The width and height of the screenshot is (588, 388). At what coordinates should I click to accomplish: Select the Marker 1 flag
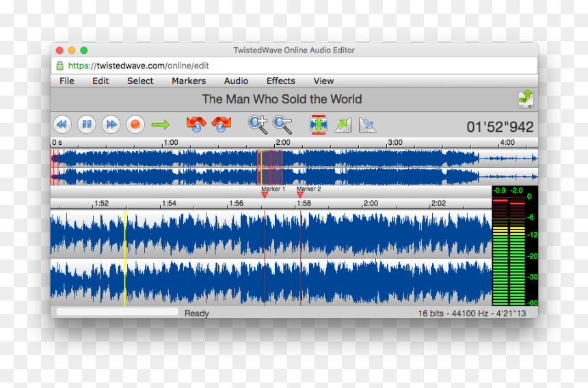click(x=265, y=195)
